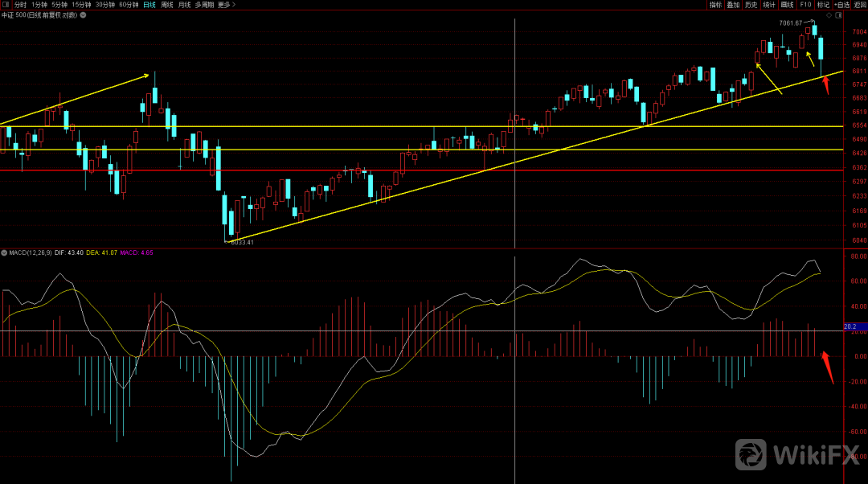Screen dimensions: 868x484
Task: Click the 返回 back button
Action: 860,5
